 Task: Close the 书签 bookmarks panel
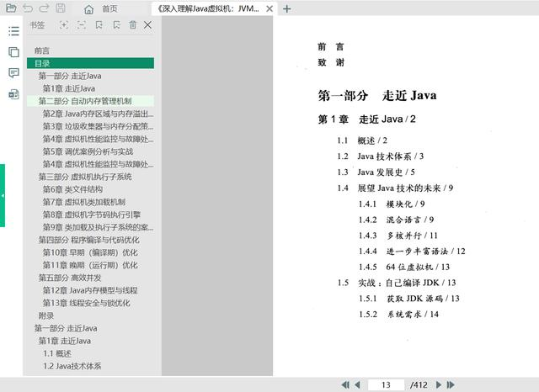coord(148,24)
